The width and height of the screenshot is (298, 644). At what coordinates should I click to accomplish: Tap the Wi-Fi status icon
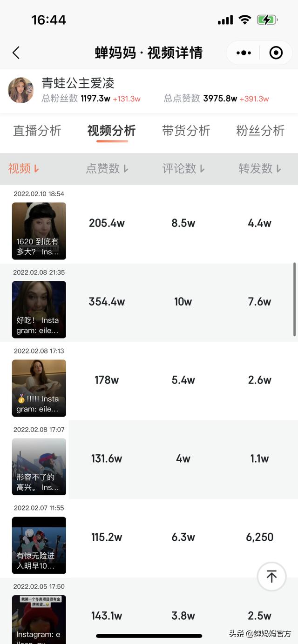click(244, 20)
